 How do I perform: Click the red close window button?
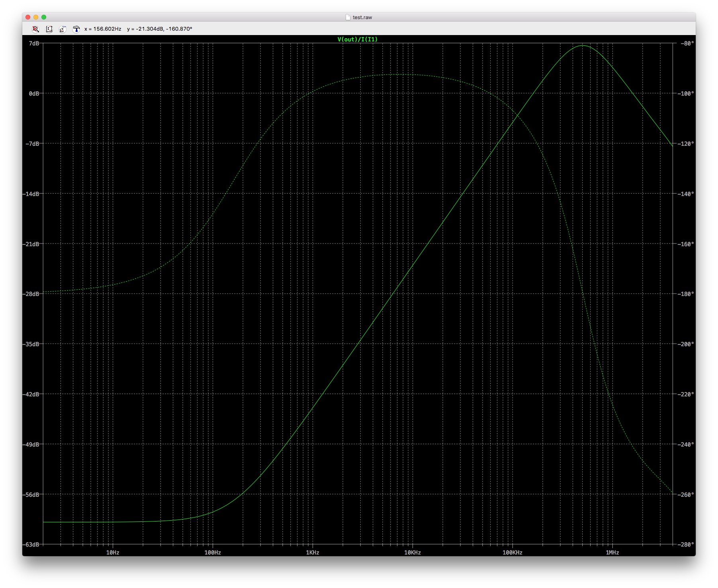pos(28,17)
